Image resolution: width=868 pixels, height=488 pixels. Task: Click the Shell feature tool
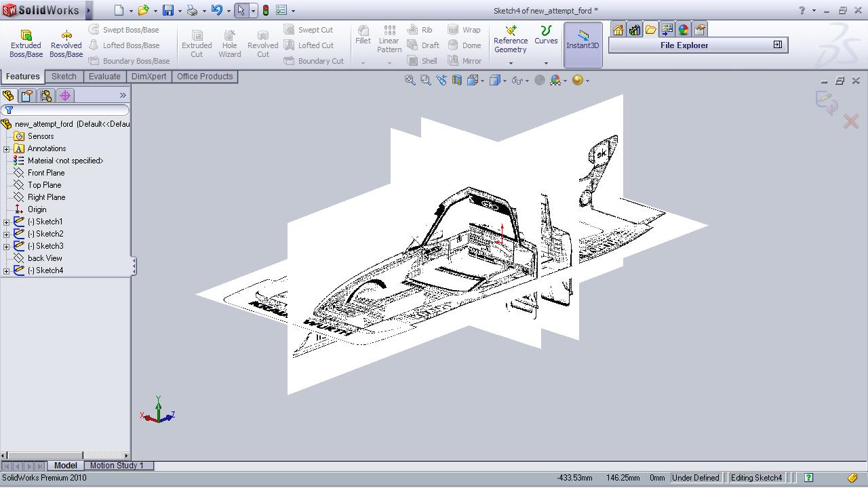[422, 61]
